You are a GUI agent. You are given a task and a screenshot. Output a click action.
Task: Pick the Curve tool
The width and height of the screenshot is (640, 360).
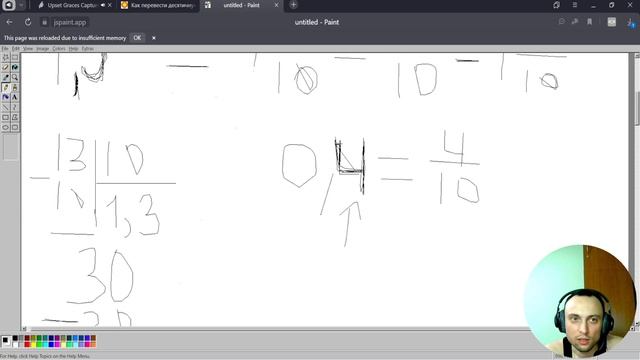click(15, 107)
